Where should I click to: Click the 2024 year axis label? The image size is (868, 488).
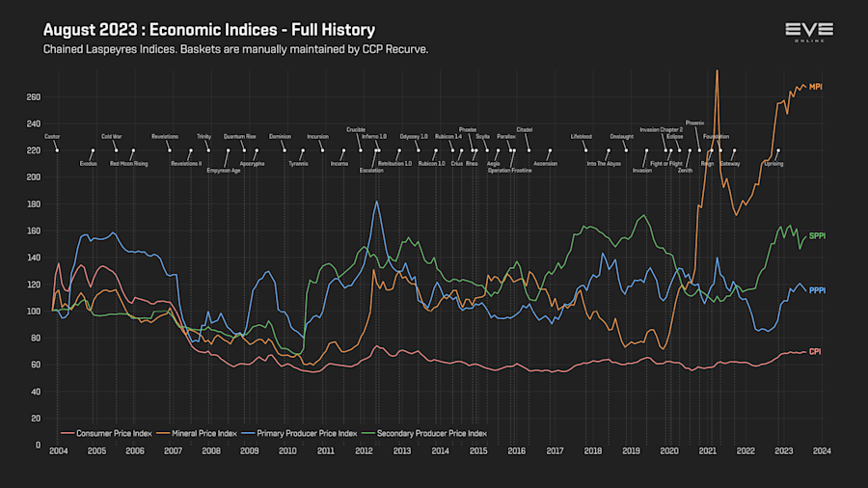pos(822,451)
